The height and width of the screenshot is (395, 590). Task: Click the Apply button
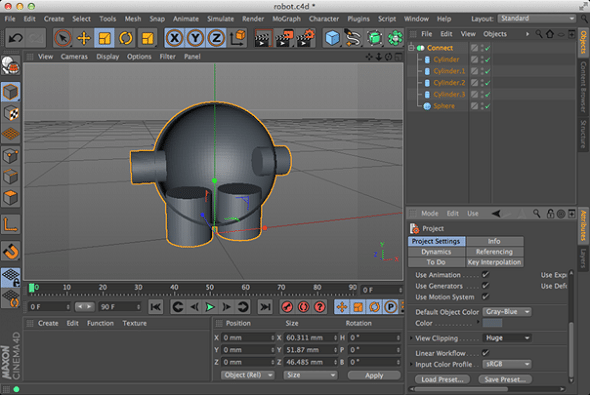point(374,375)
